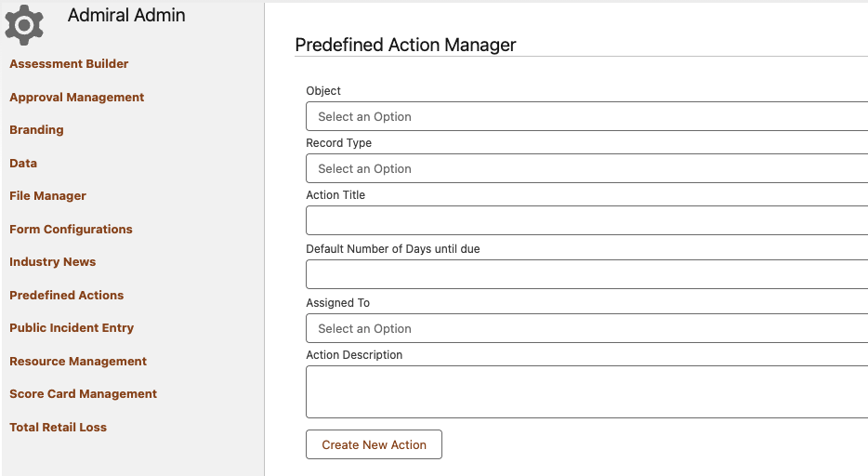The width and height of the screenshot is (868, 476).
Task: Open File Manager
Action: (x=48, y=196)
